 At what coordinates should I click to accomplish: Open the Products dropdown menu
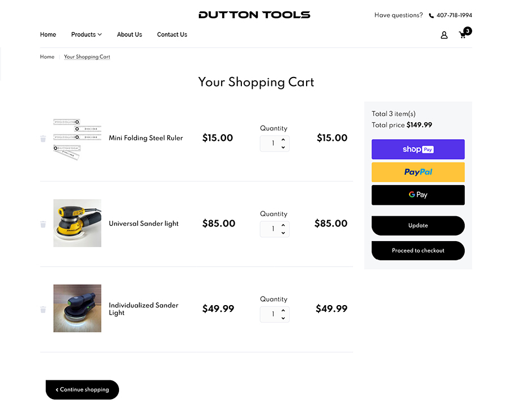[x=86, y=35]
